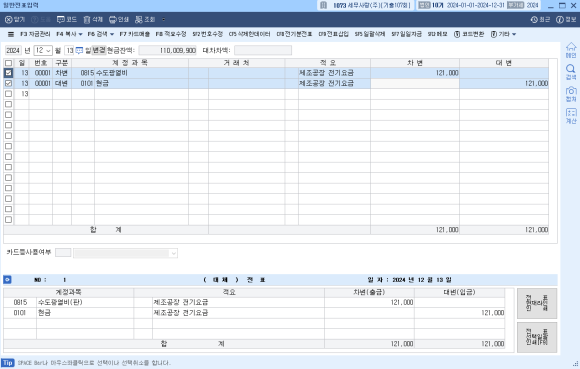This screenshot has width=580, height=369.
Task: Click the company building icon in title bar
Action: 324,5
